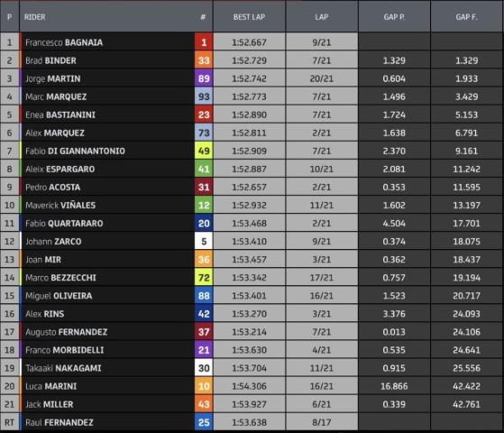
Task: Click Raul Fernandez's blue 25 badge
Action: (x=204, y=422)
